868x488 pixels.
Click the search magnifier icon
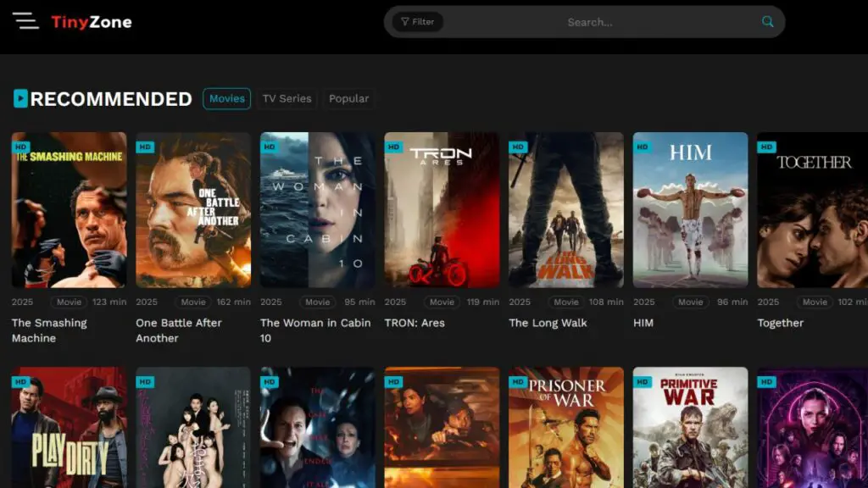pyautogui.click(x=767, y=22)
